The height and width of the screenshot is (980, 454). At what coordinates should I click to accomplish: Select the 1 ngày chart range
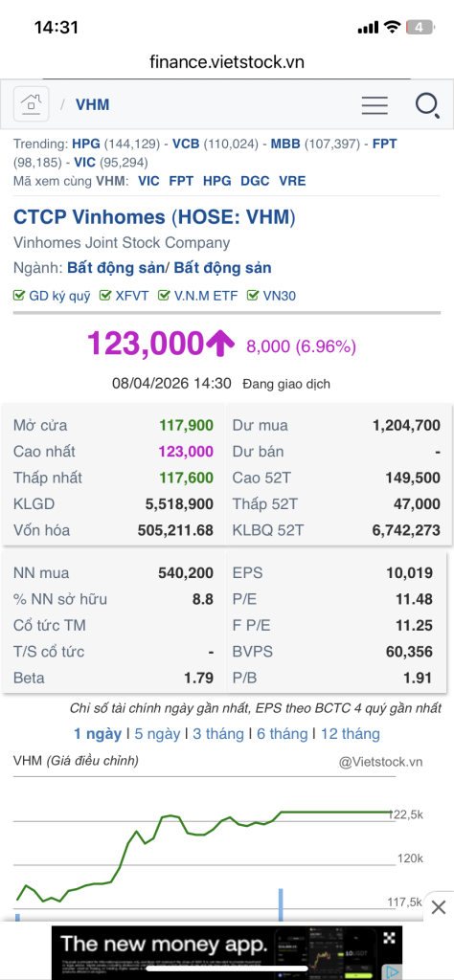(98, 733)
